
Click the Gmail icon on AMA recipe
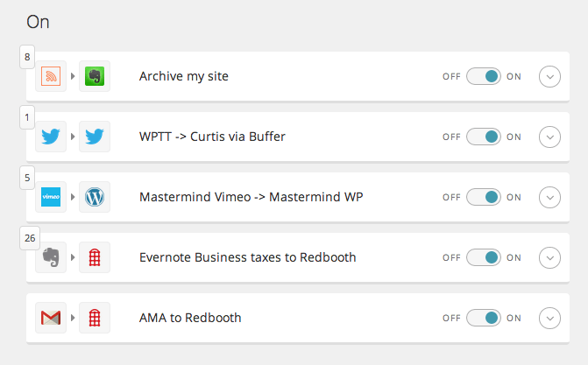click(x=51, y=318)
